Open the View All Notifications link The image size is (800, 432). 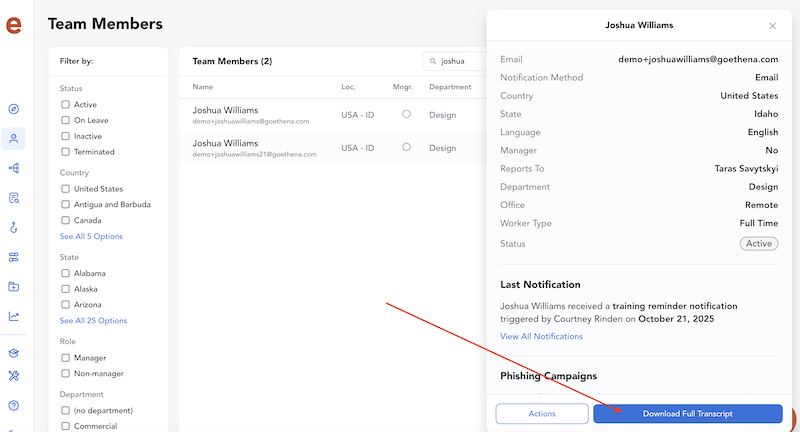541,336
